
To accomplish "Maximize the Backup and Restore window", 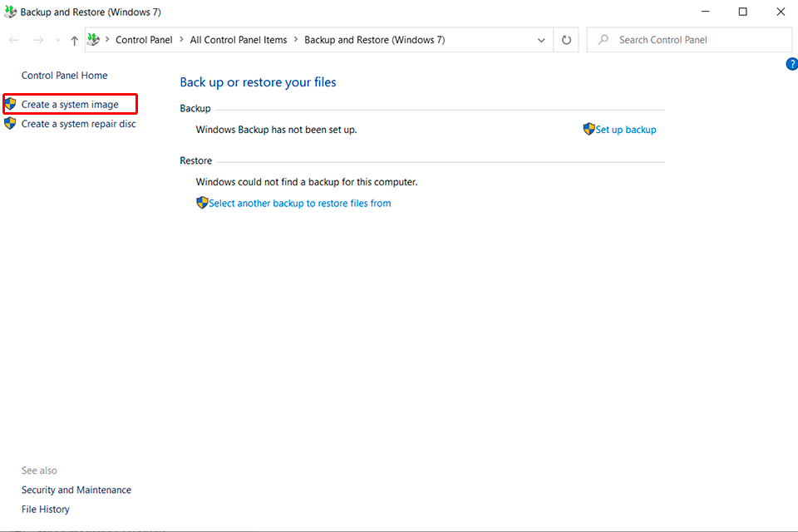I will coord(743,11).
